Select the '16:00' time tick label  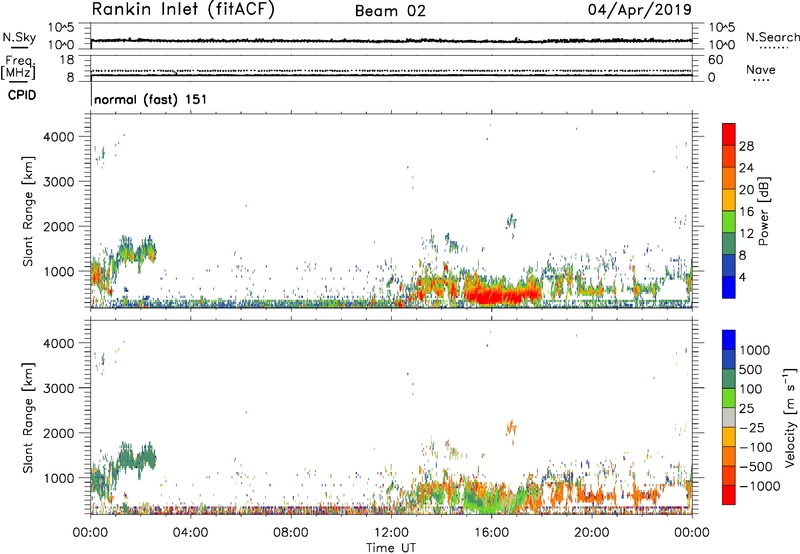[491, 533]
